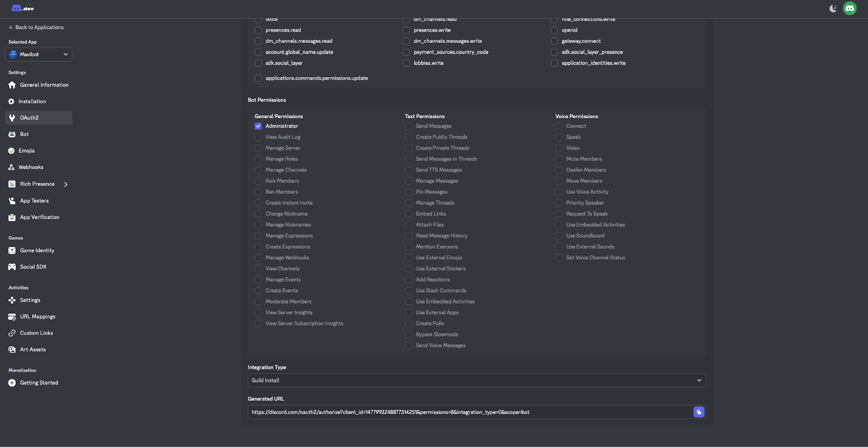Open the green Discord profile avatar
The height and width of the screenshot is (447, 868).
click(x=850, y=9)
